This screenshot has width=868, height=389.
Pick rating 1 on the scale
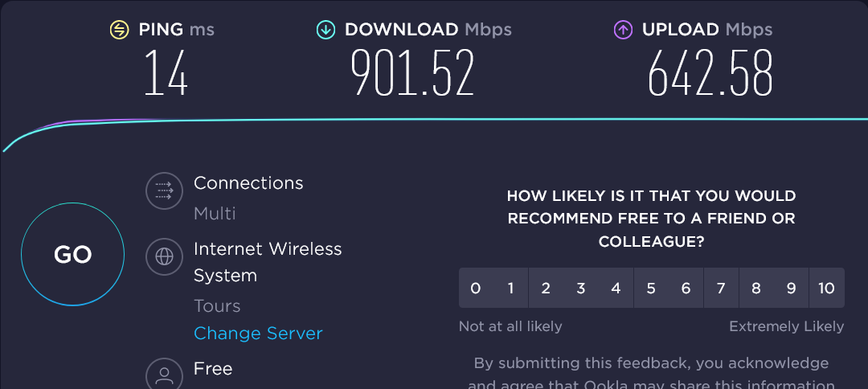pyautogui.click(x=510, y=289)
